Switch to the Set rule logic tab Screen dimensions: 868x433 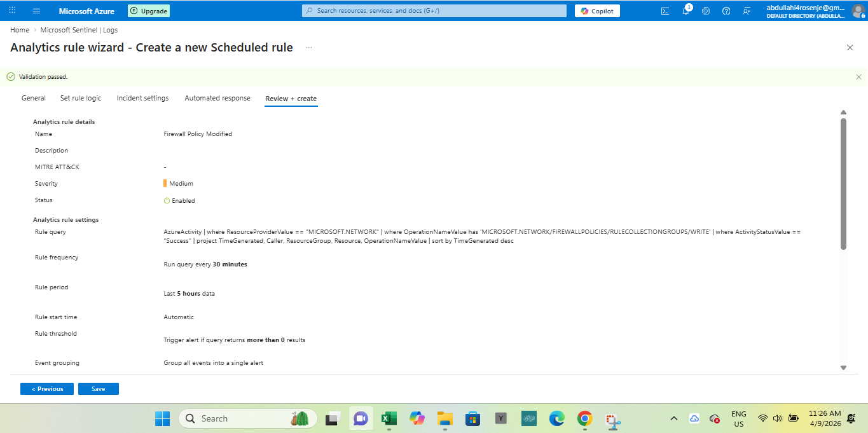81,98
